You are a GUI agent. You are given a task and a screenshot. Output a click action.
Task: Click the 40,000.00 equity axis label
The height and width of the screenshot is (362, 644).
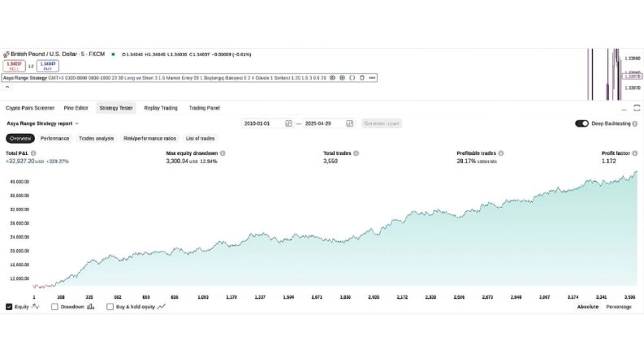19,182
